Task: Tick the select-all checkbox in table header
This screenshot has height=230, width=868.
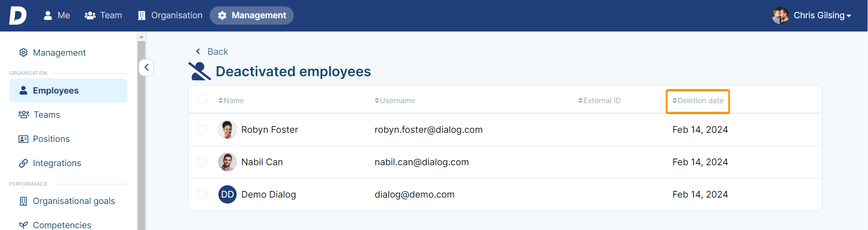Action: (202, 99)
